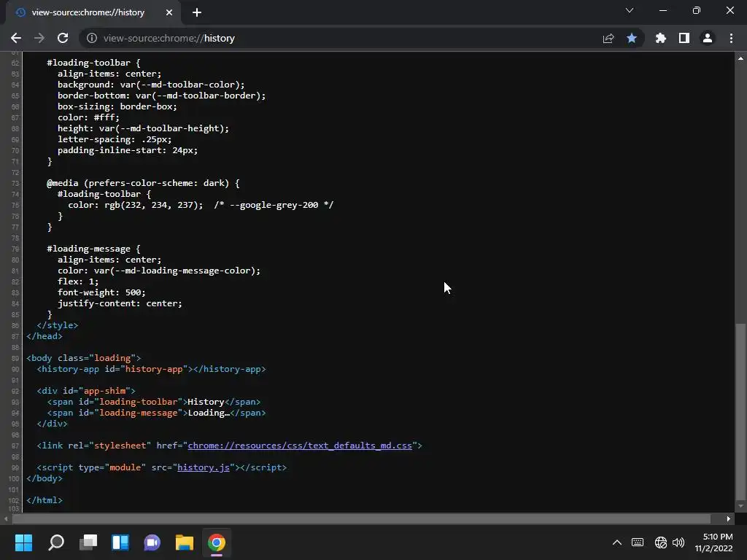Open new tab with plus button
Viewport: 747px width, 560px height.
coord(197,13)
